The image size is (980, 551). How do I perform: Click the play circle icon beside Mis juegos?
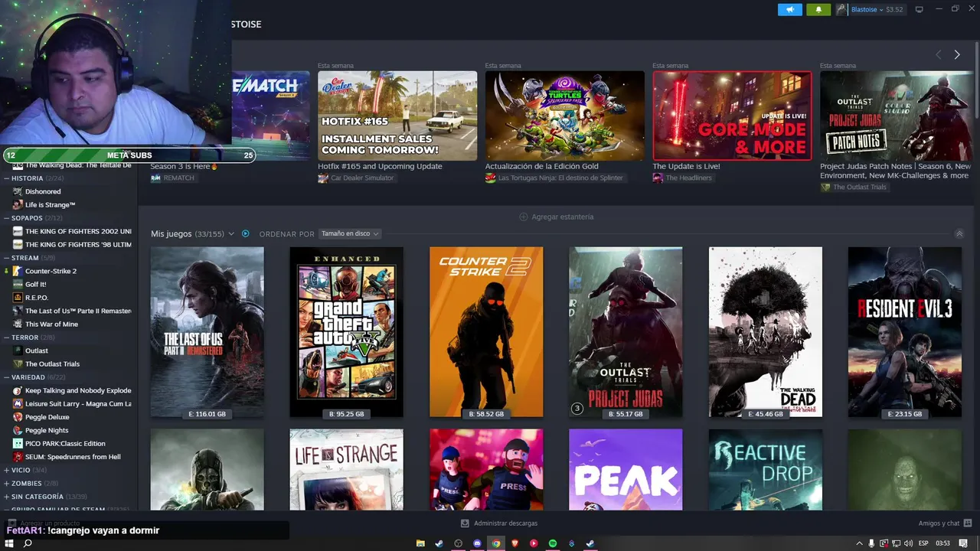pos(246,233)
